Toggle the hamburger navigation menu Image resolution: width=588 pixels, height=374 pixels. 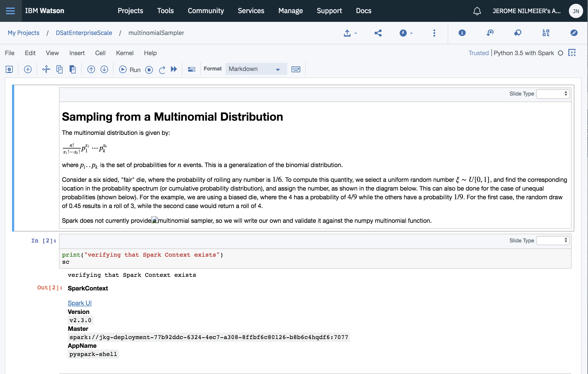[10, 11]
